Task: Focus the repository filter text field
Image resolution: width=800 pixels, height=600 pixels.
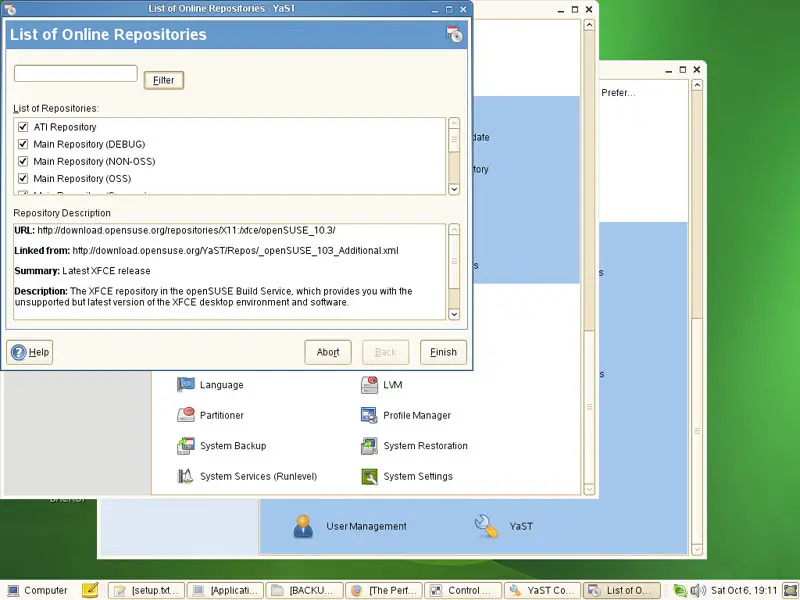Action: pos(76,73)
